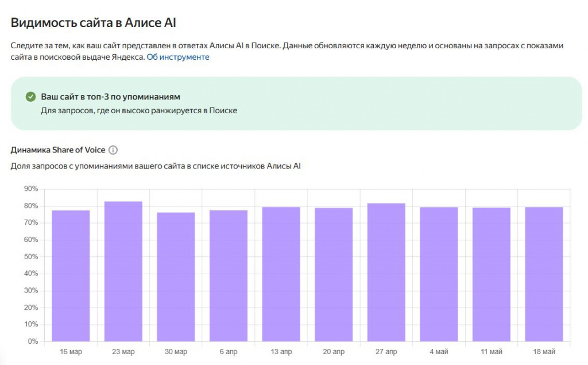588x365 pixels.
Task: Click the 90% y-axis label
Action: (x=31, y=189)
